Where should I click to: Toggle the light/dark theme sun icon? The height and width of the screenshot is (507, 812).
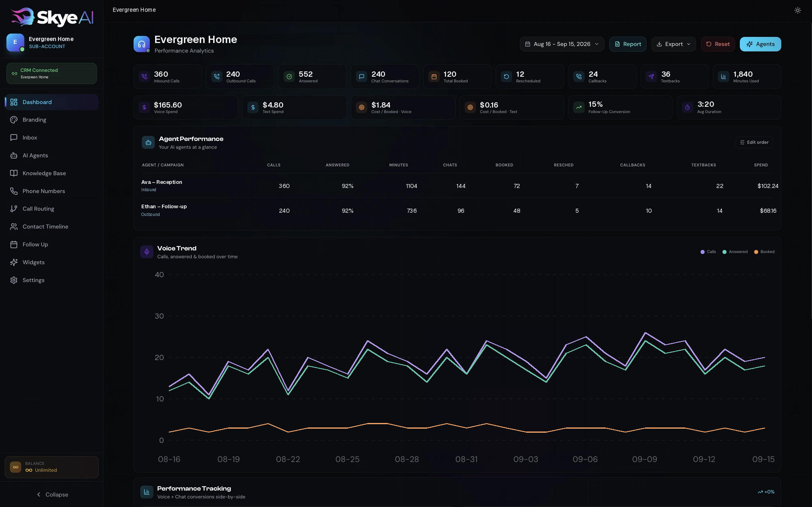pos(797,10)
